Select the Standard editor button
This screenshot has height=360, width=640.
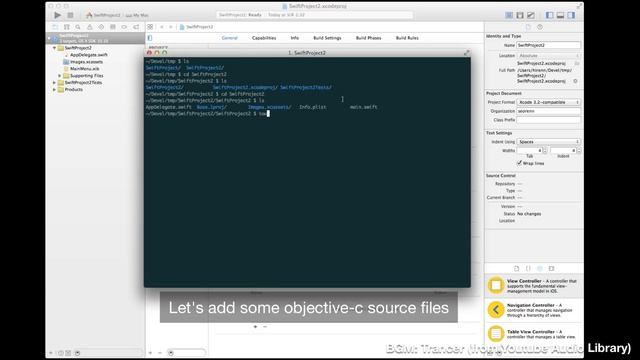[x=509, y=15]
